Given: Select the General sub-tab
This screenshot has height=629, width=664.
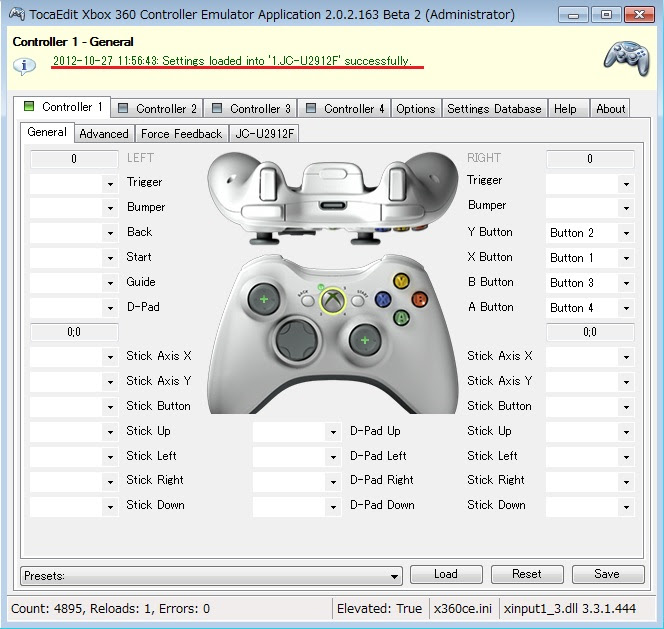Looking at the screenshot, I should click(47, 132).
